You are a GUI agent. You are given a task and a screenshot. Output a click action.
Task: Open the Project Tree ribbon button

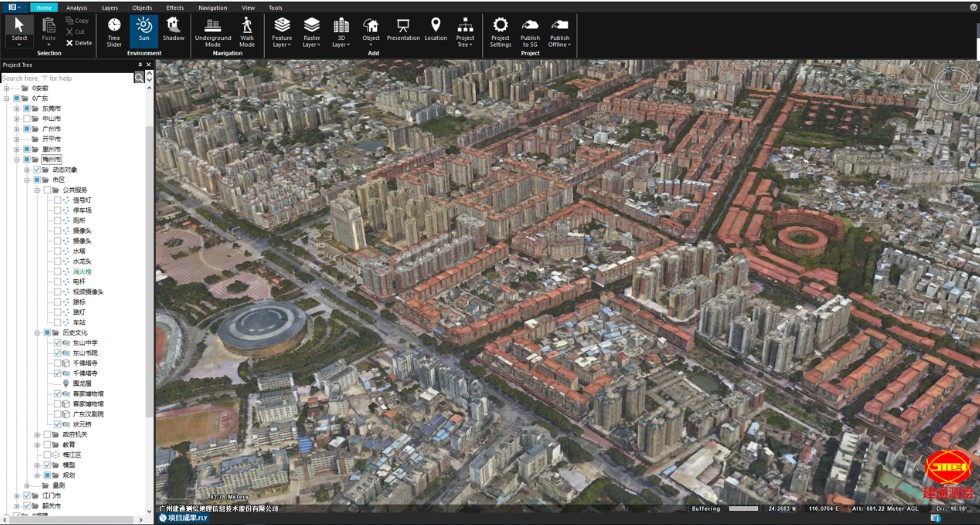point(465,31)
